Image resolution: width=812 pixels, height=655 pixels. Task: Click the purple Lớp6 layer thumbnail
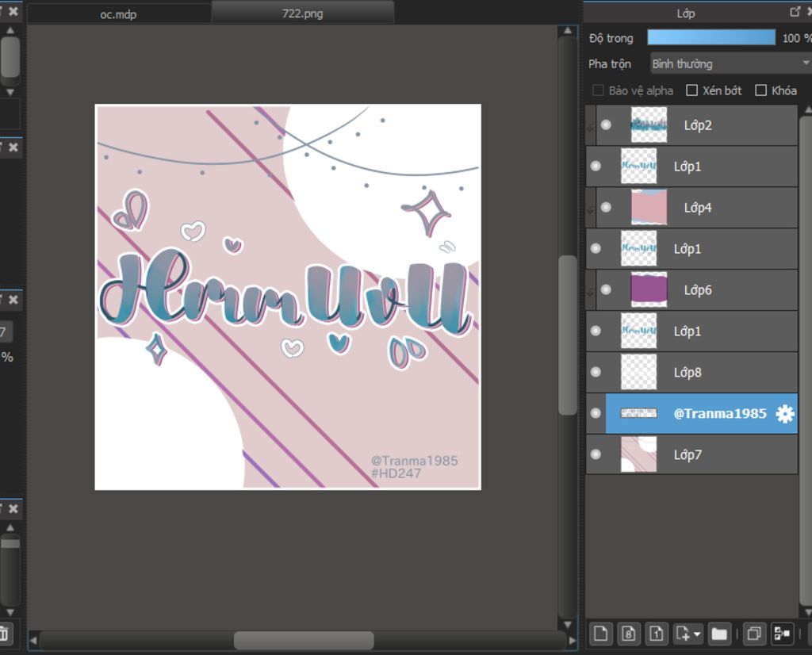pos(649,289)
